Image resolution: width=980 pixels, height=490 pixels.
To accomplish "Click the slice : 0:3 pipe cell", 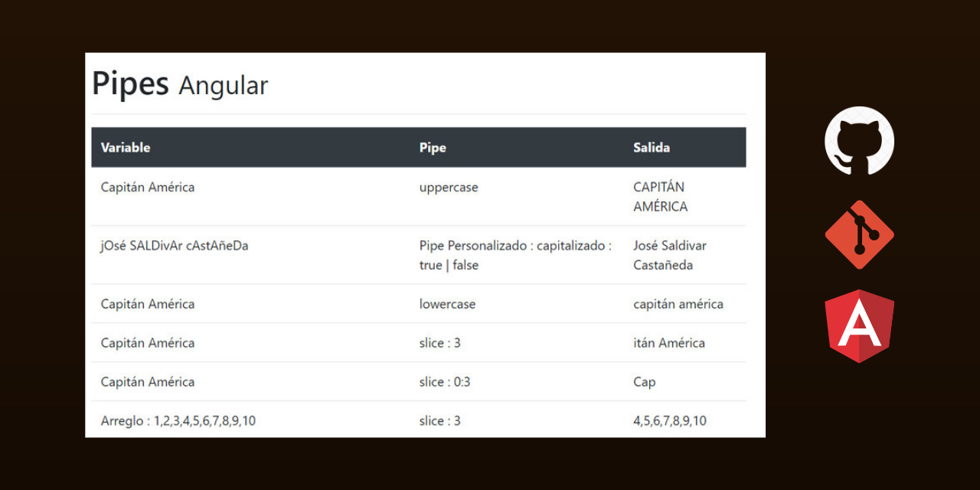I will 445,382.
